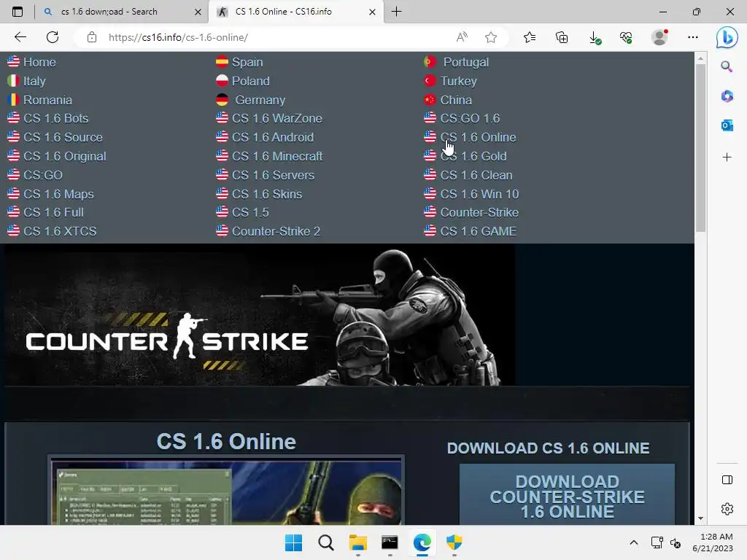Open the Spain language link

[x=247, y=62]
